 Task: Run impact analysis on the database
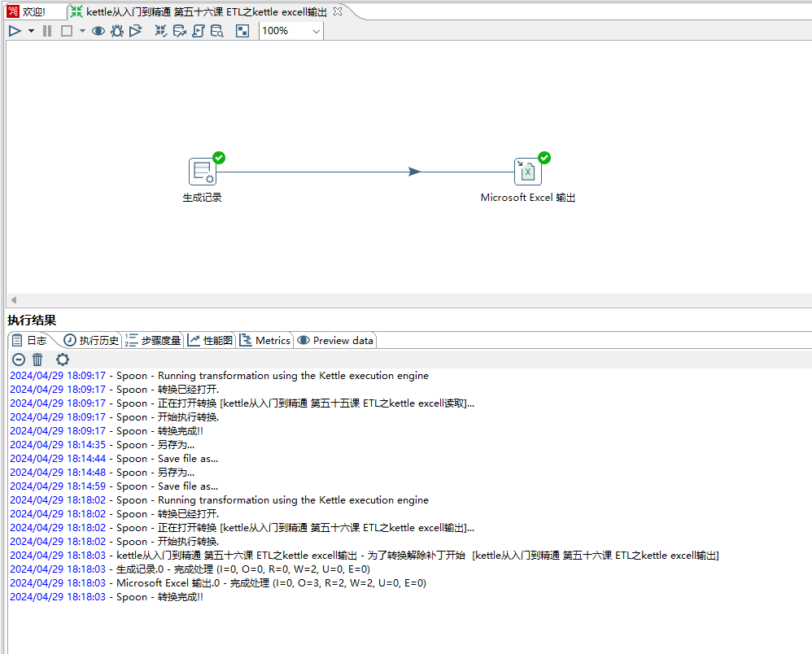[x=180, y=31]
